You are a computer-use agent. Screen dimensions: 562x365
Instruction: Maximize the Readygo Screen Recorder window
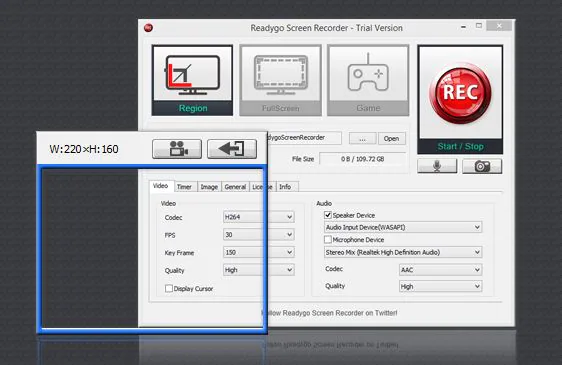click(479, 26)
